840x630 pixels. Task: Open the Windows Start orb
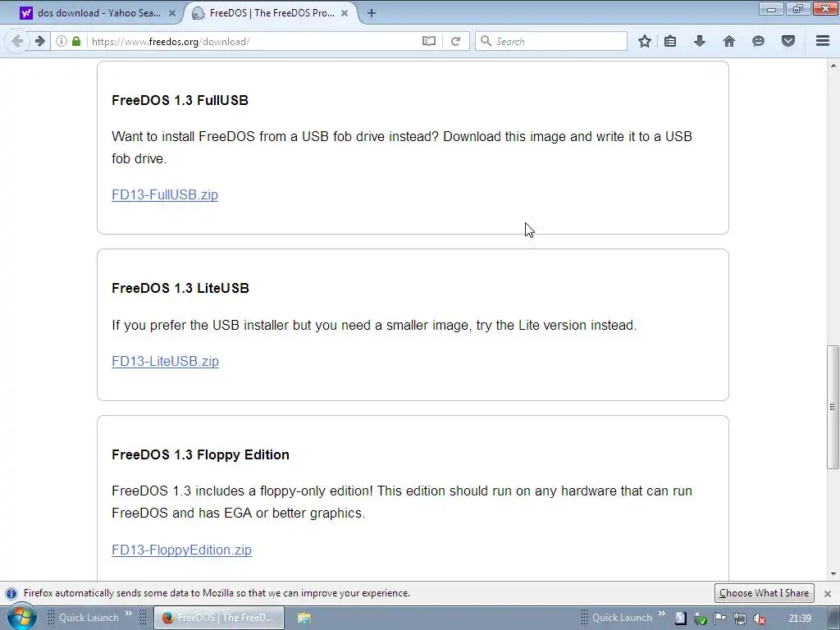click(21, 617)
